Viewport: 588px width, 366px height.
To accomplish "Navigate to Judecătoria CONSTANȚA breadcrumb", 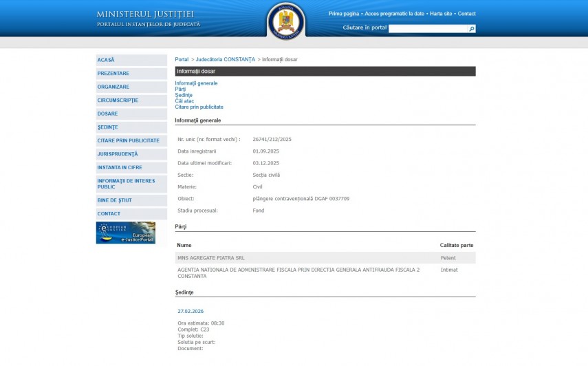I will [225, 60].
